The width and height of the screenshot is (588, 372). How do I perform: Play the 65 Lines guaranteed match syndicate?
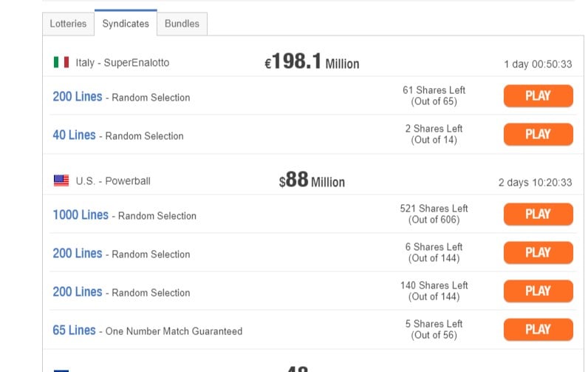(538, 329)
